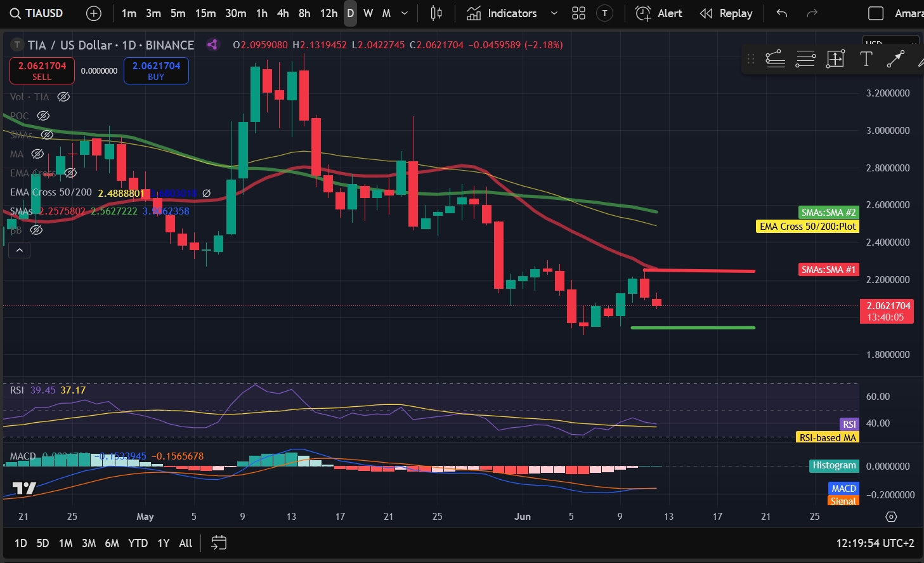Show the hidden EMA Cross indicator
The image size is (924, 563).
click(70, 173)
